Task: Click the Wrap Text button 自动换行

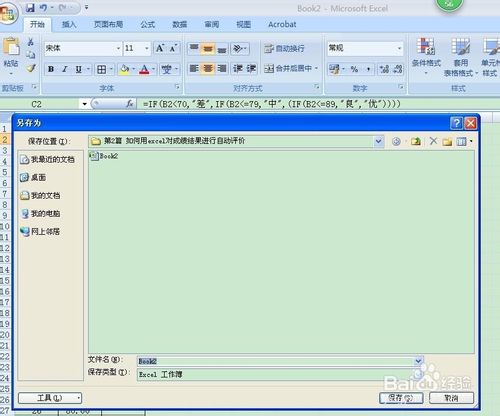Action: click(x=284, y=49)
